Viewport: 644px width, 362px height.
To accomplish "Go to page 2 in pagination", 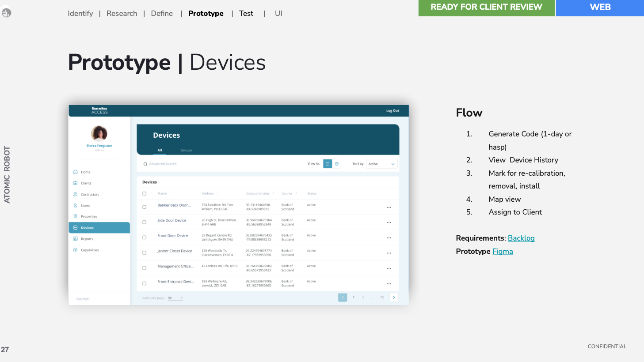I will pos(363,298).
